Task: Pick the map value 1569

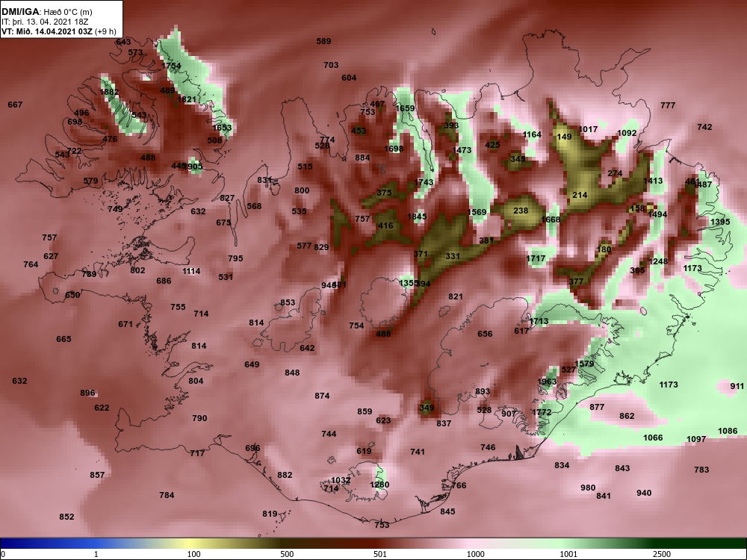Action: (477, 212)
